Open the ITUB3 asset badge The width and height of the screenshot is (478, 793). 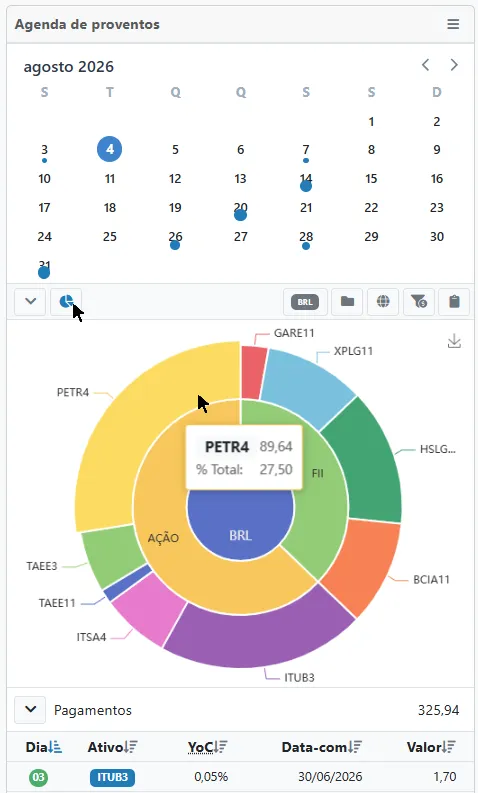(x=112, y=777)
